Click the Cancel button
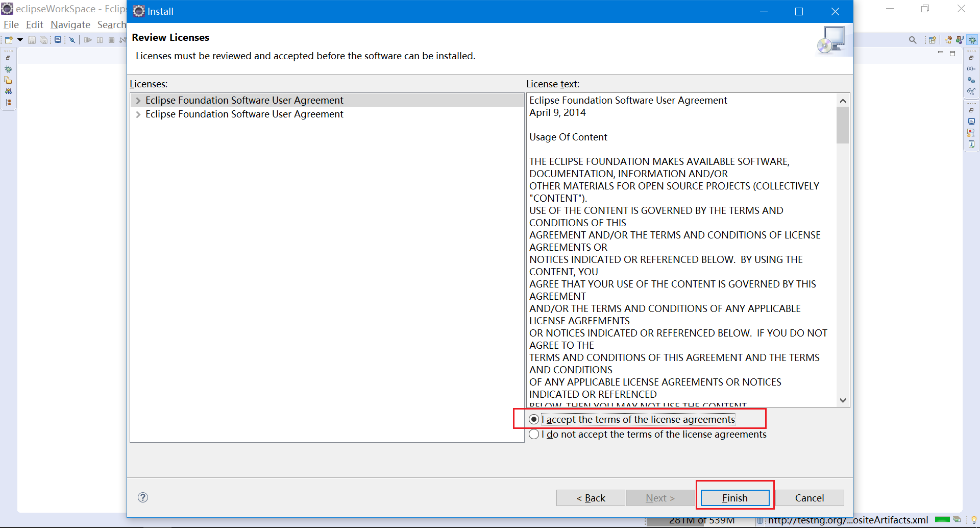 (809, 498)
